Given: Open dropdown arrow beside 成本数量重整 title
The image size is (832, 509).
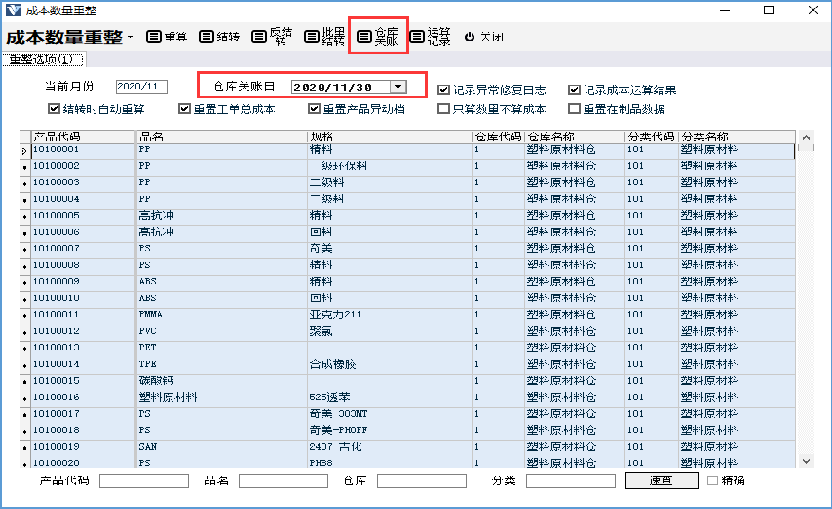Looking at the screenshot, I should point(130,38).
